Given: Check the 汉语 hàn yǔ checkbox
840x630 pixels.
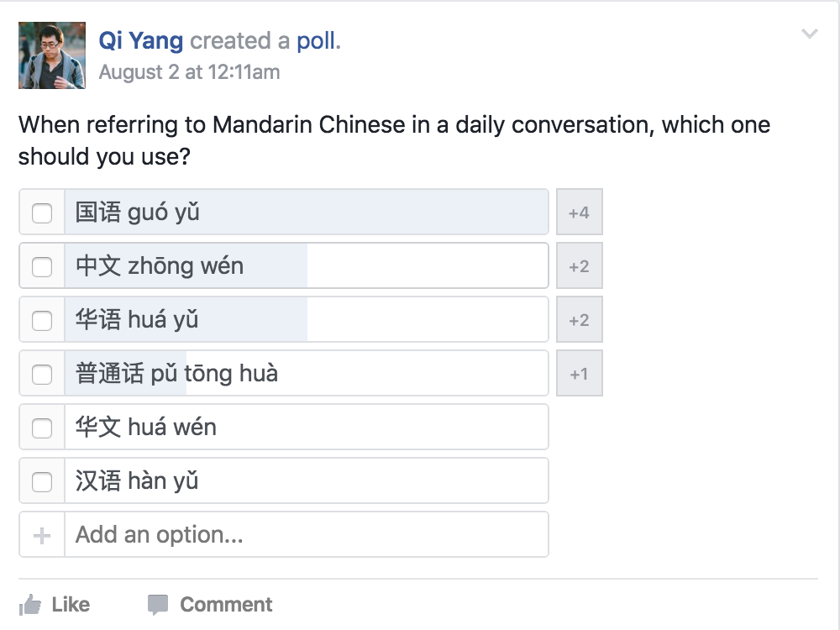Looking at the screenshot, I should (42, 481).
